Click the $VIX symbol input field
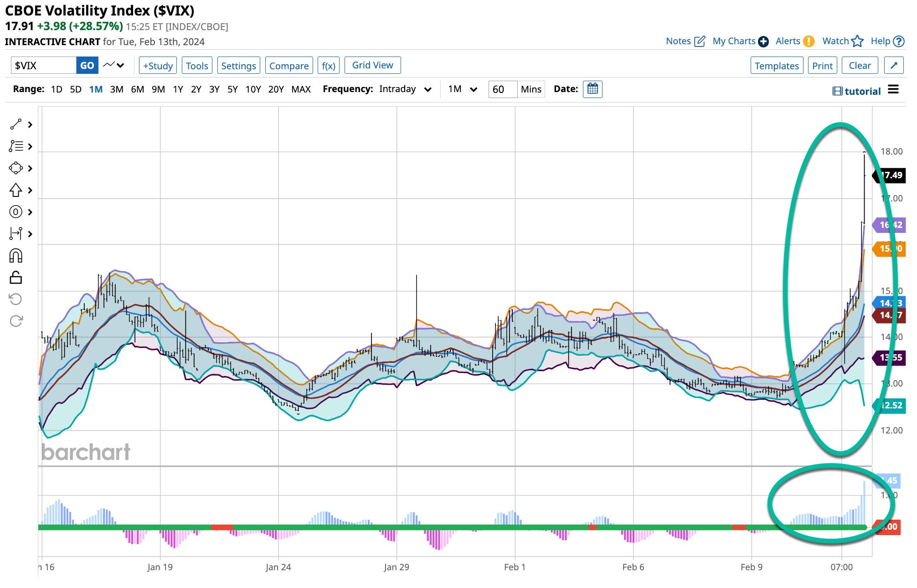Screen dimensions: 917x588 tap(43, 65)
